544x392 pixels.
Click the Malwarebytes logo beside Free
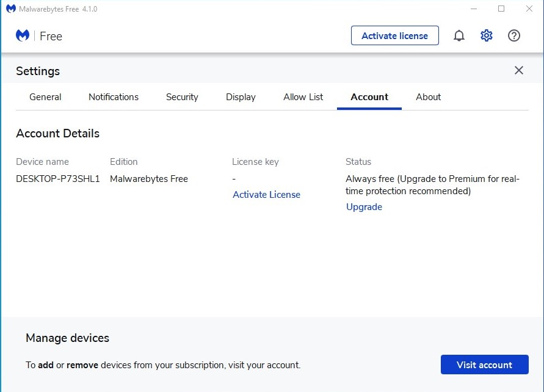[x=23, y=35]
